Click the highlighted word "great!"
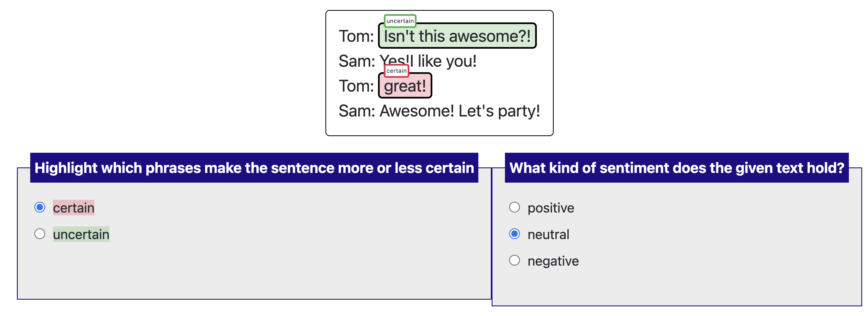This screenshot has height=316, width=868. point(405,86)
